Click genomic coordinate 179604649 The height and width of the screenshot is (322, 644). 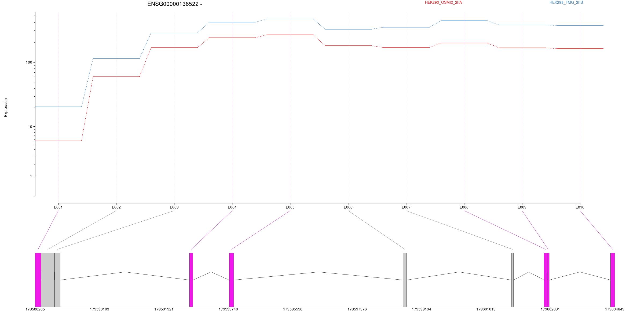click(x=615, y=309)
